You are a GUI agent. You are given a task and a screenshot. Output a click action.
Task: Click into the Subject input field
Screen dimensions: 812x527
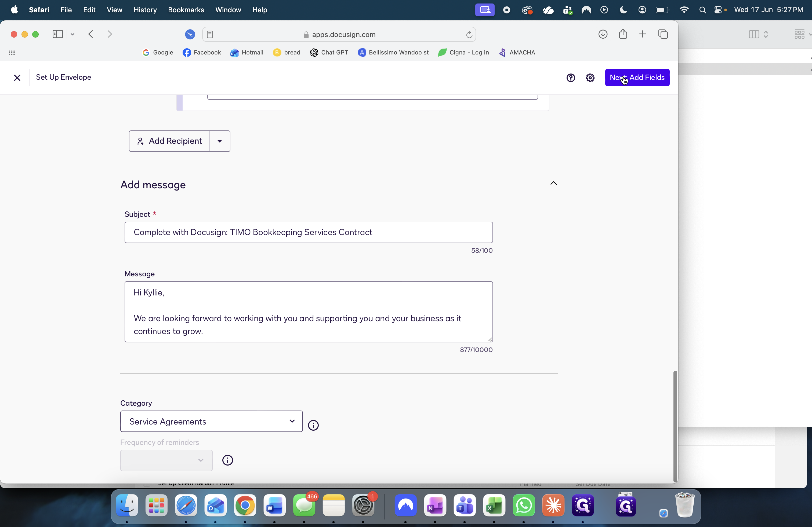[x=309, y=232]
